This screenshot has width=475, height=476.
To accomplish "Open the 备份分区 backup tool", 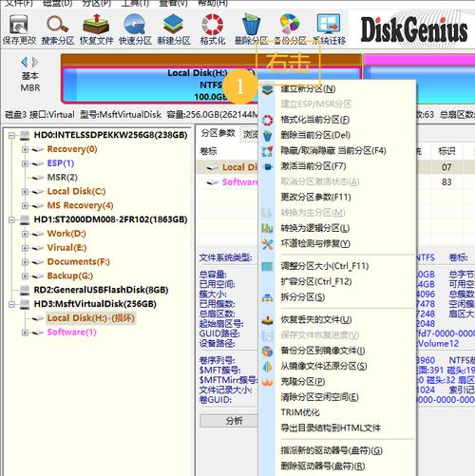I will click(290, 29).
